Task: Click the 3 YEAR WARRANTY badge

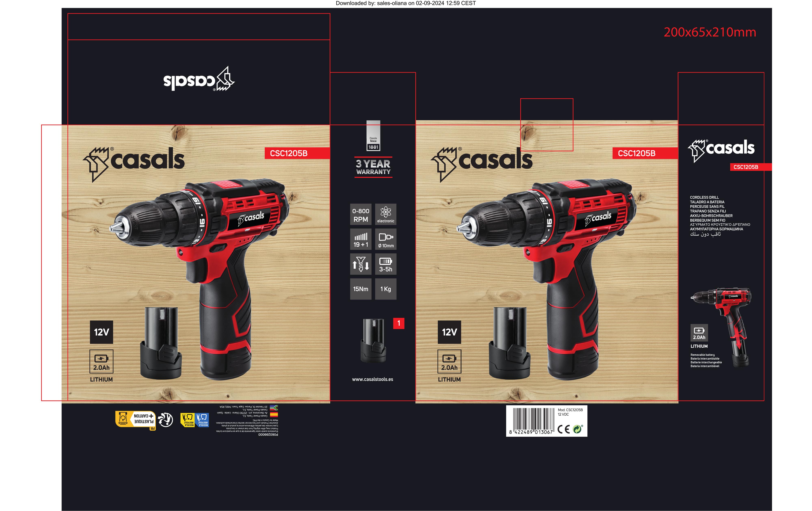Action: click(373, 167)
